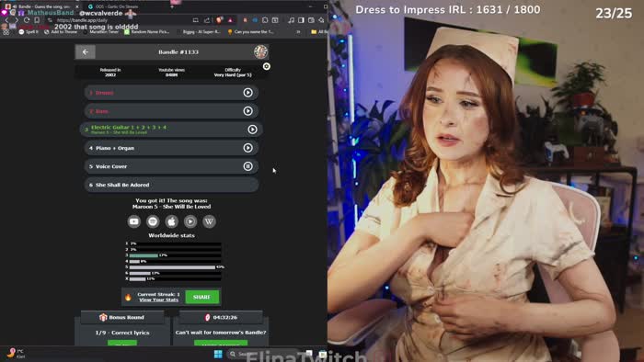Open the Marathon Timer bookmark
The image size is (644, 362).
(x=100, y=31)
